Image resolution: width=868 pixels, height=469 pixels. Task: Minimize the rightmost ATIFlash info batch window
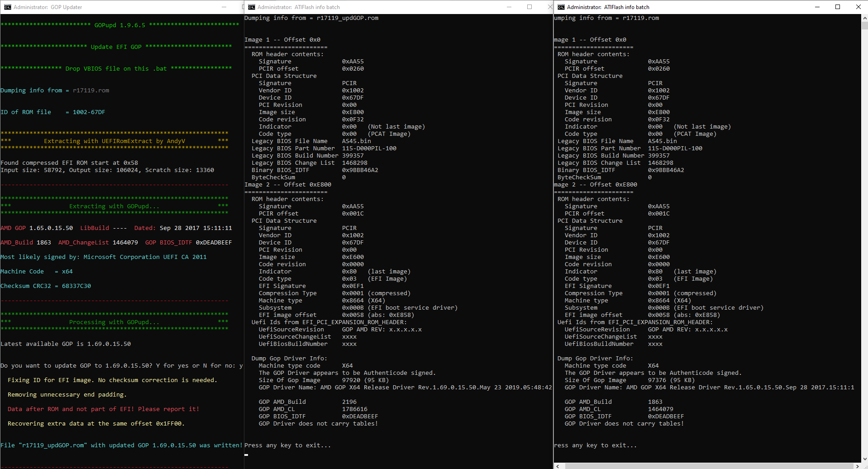[817, 7]
